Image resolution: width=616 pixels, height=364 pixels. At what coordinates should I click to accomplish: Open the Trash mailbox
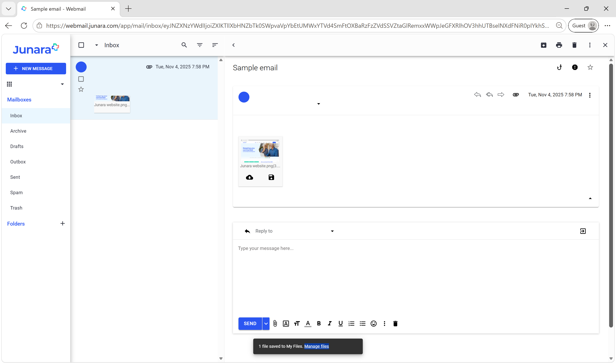coord(36,208)
